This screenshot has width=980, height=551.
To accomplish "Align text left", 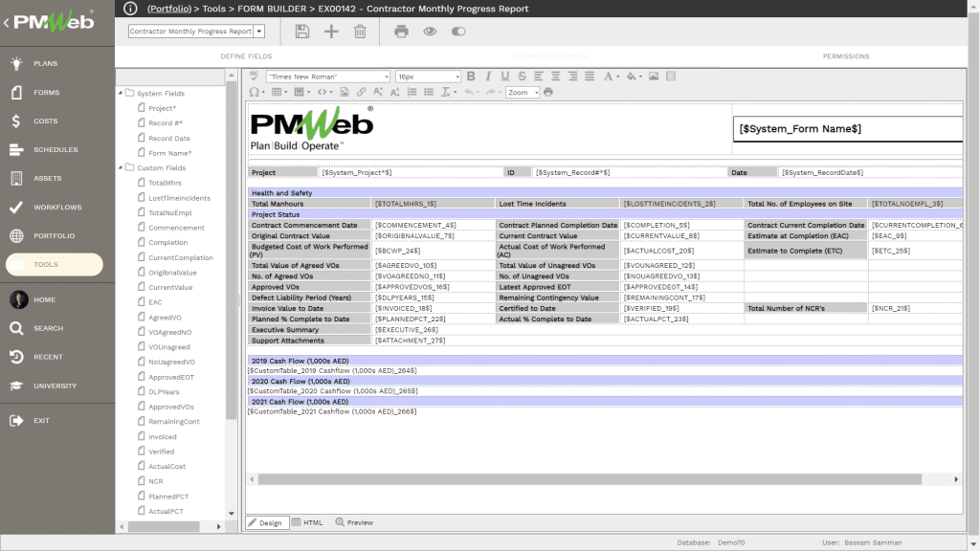I will click(x=539, y=77).
